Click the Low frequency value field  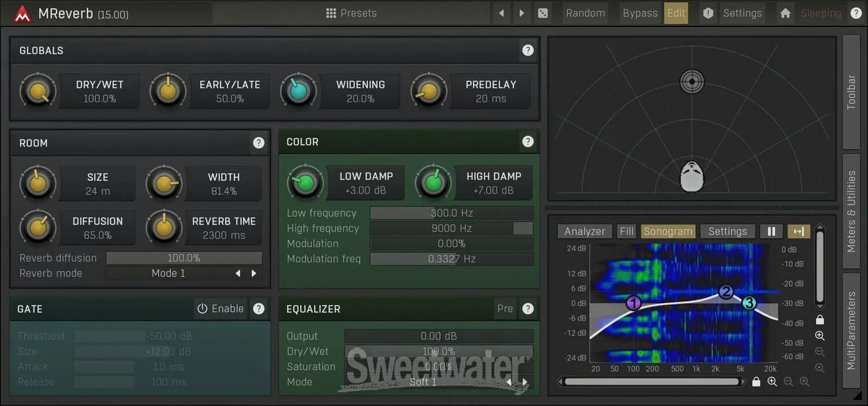click(x=451, y=213)
